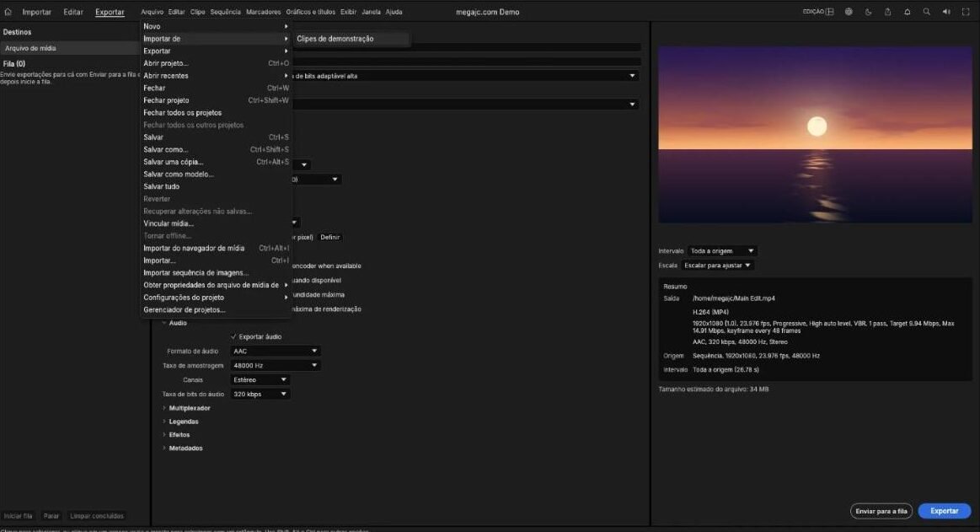Open the Escala 'Escalar para ajustar' dropdown
Image resolution: width=980 pixels, height=532 pixels.
pos(717,266)
